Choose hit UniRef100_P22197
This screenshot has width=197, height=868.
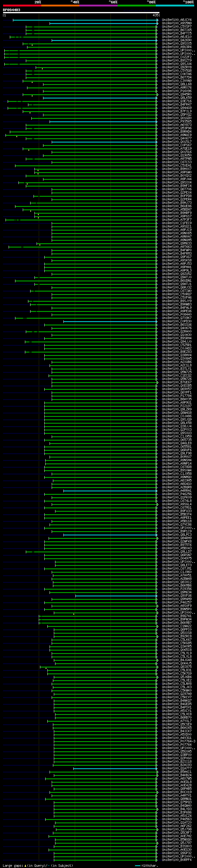(177, 406)
